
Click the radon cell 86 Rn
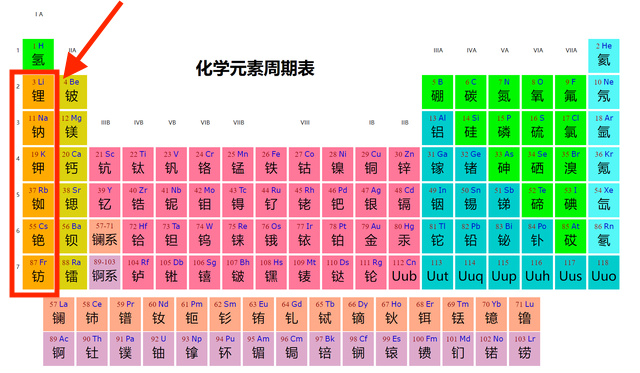pyautogui.click(x=604, y=236)
